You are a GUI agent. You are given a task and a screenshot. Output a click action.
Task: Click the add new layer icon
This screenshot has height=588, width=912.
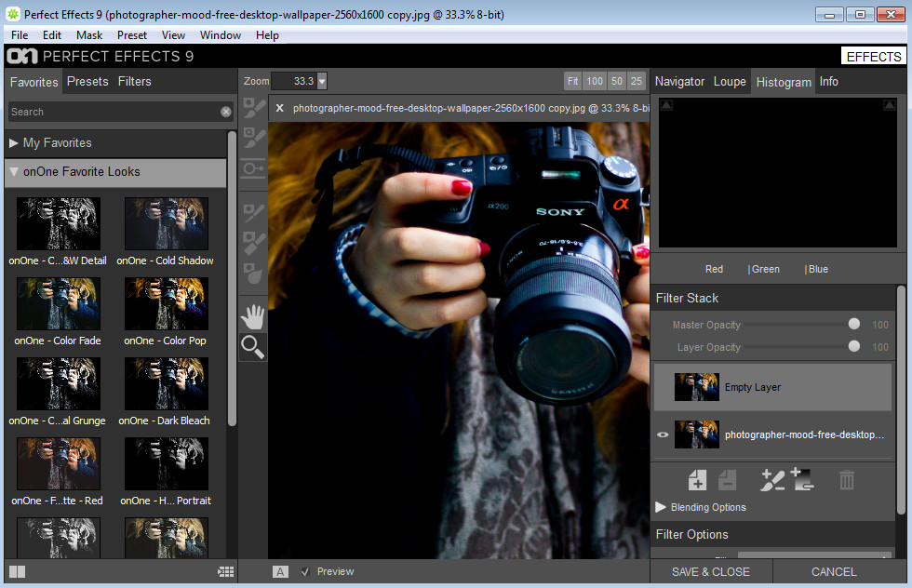697,480
